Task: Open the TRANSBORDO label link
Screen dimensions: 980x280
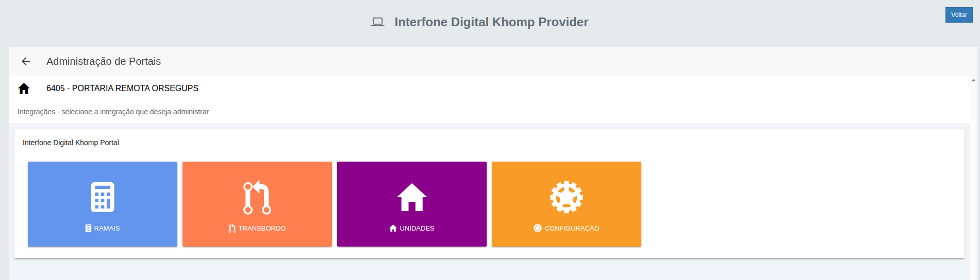Action: coord(262,228)
